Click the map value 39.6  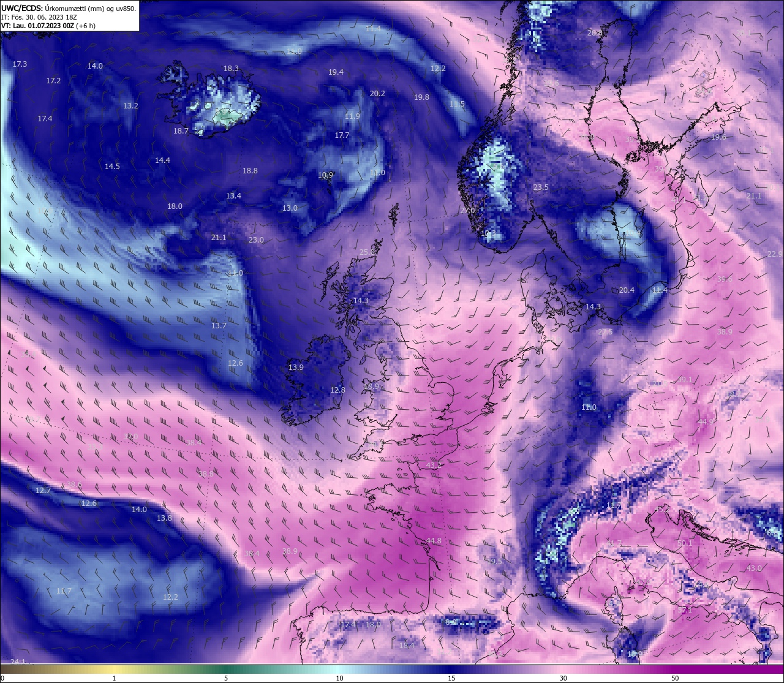725,279
